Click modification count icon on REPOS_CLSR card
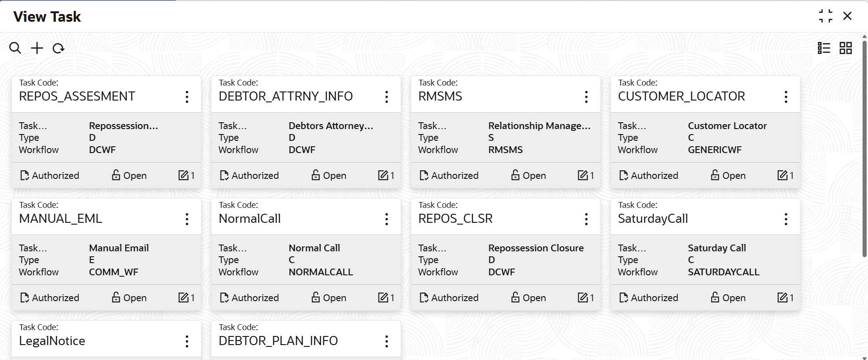This screenshot has height=360, width=868. tap(583, 298)
